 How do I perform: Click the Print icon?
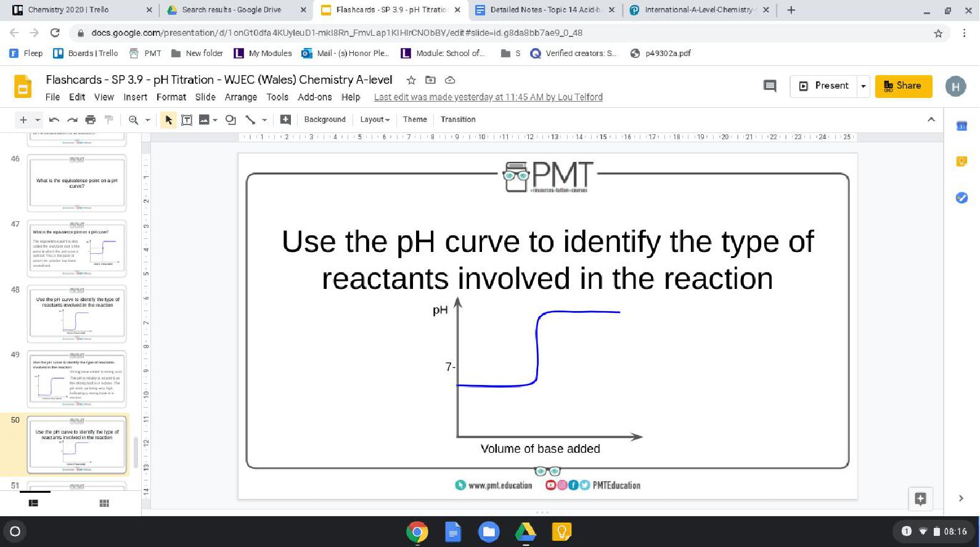coord(91,120)
